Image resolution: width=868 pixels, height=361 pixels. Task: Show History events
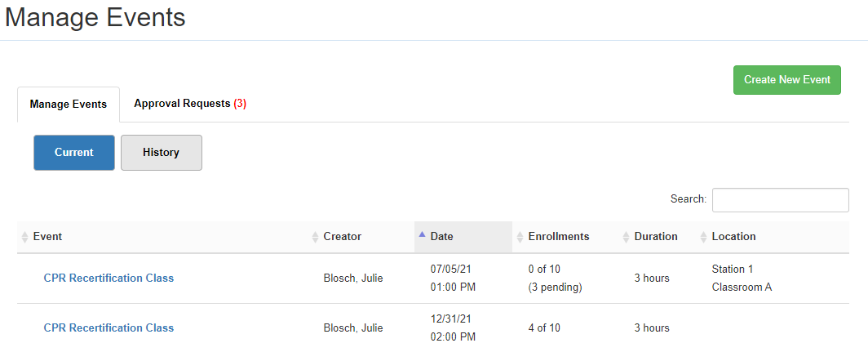pyautogui.click(x=161, y=153)
